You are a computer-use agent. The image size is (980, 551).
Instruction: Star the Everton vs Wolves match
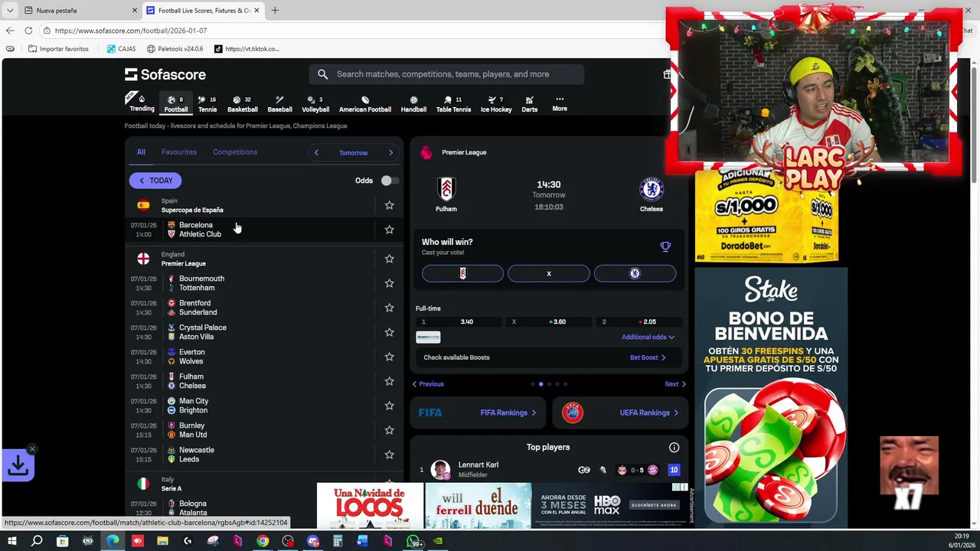(389, 357)
